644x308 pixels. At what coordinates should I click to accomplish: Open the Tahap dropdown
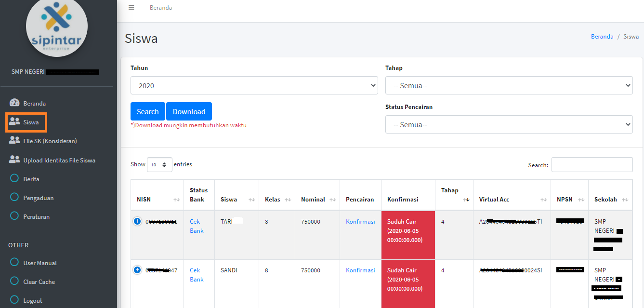tap(509, 86)
